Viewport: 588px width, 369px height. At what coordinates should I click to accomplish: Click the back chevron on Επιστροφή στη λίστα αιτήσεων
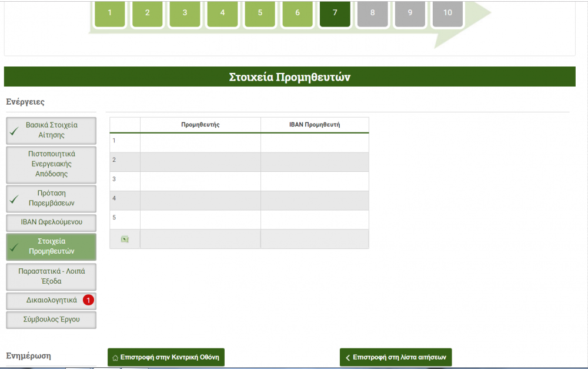coord(348,357)
